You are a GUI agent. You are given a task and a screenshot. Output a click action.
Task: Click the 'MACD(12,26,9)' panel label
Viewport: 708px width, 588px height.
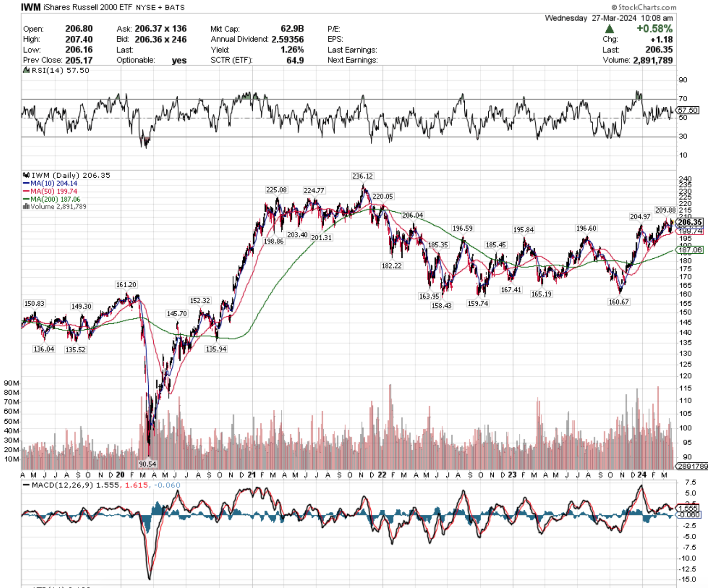62,485
